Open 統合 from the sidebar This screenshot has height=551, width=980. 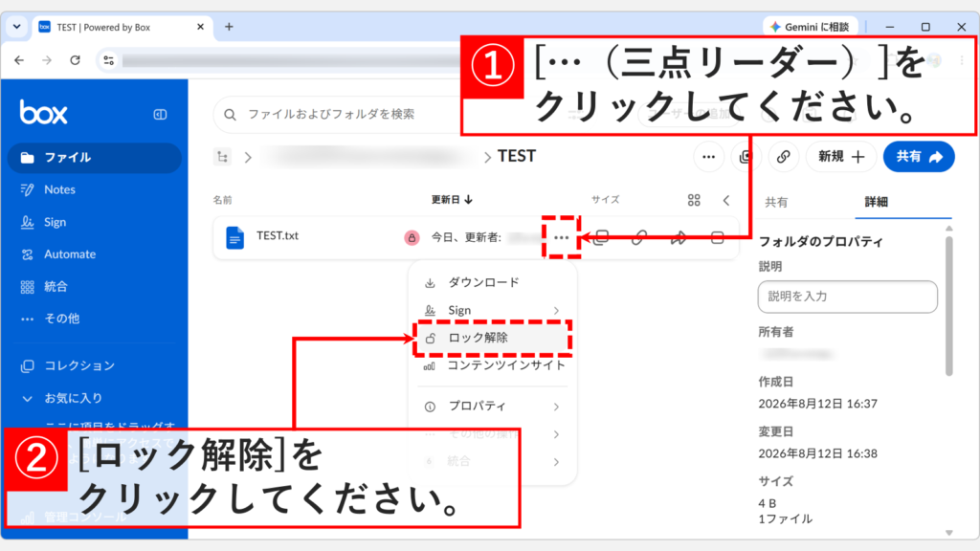pyautogui.click(x=56, y=287)
